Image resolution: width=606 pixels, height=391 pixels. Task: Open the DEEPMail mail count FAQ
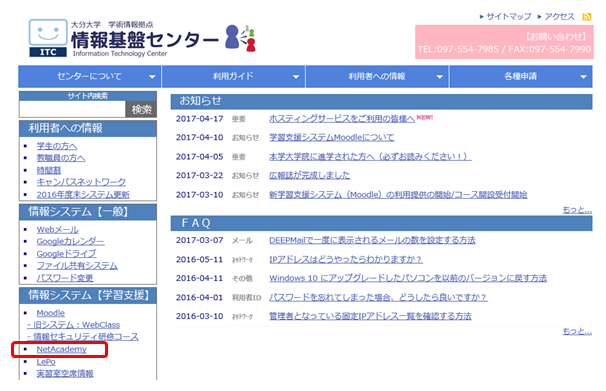372,240
